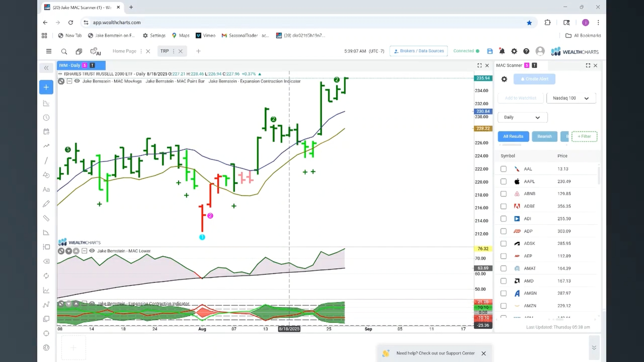Click Brokers / Data Sources button

[x=419, y=51]
